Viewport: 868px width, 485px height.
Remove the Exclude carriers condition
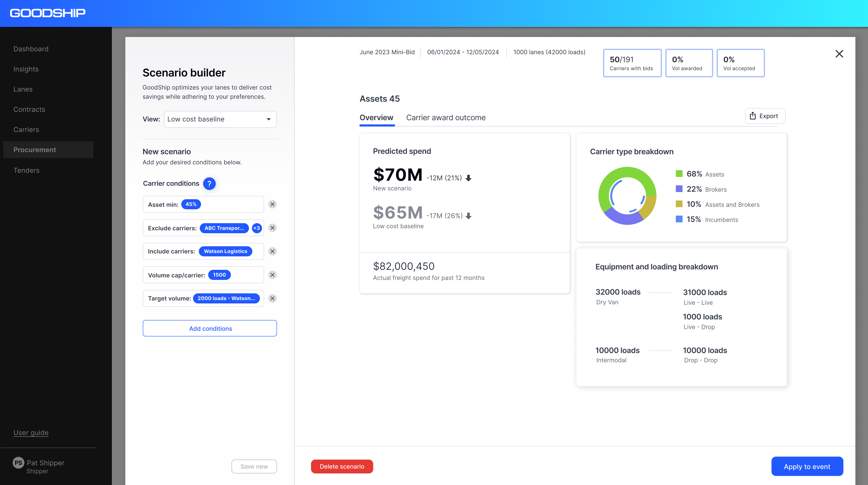[272, 228]
